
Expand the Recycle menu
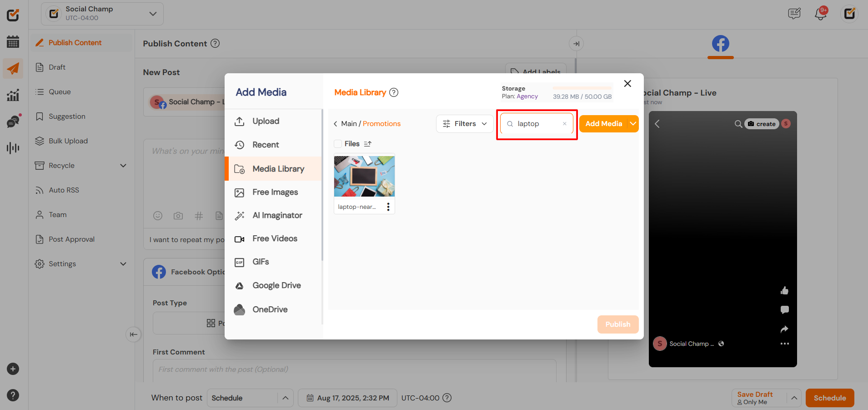pyautogui.click(x=123, y=166)
